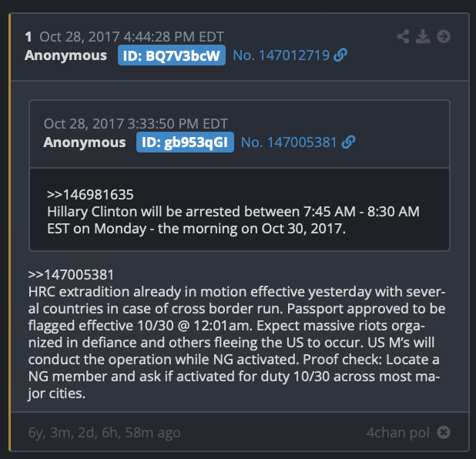Screen dimensions: 476x459
Task: Click the quoted post's Anonymous author name
Action: pyautogui.click(x=85, y=142)
